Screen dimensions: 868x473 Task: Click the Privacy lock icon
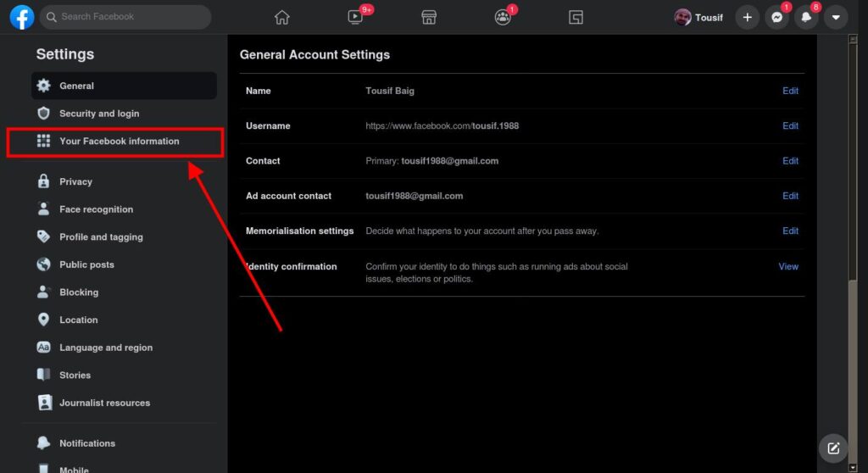(44, 181)
